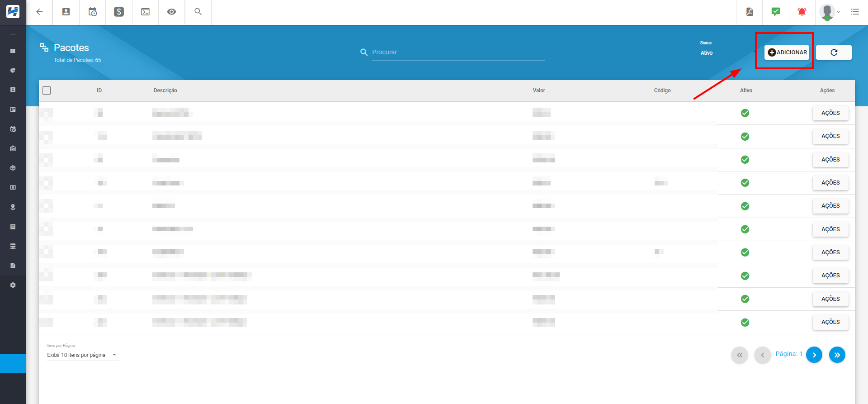Click the green Ativo check in first row
The width and height of the screenshot is (868, 404).
tap(745, 113)
